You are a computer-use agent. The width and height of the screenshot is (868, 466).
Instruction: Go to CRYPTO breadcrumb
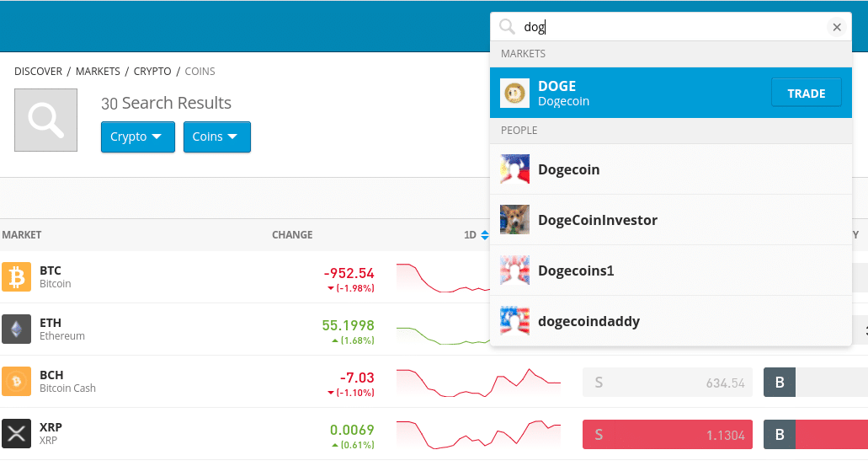point(152,72)
